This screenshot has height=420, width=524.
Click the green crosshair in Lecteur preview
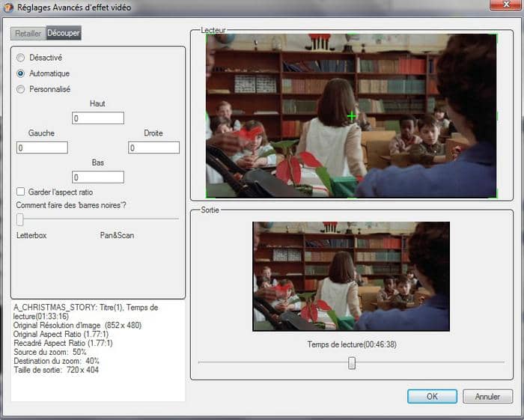point(352,116)
